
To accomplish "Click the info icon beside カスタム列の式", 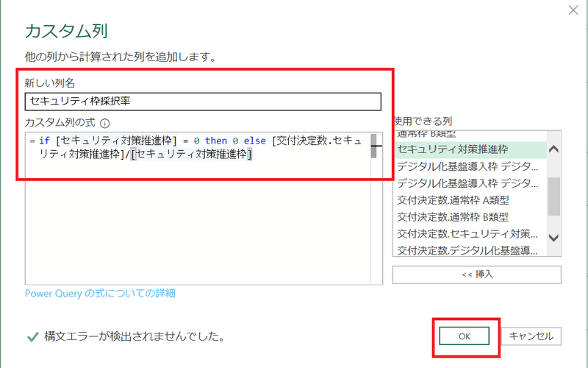I will click(x=104, y=124).
